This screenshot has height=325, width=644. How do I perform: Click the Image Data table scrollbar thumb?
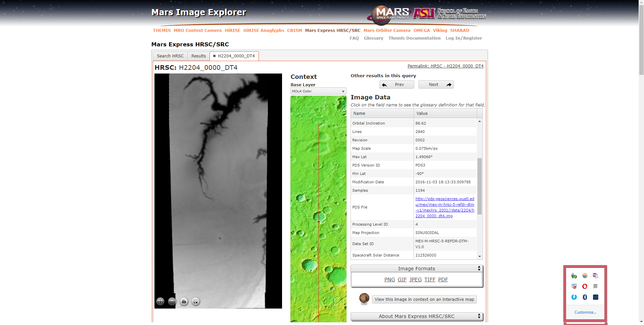tap(480, 186)
